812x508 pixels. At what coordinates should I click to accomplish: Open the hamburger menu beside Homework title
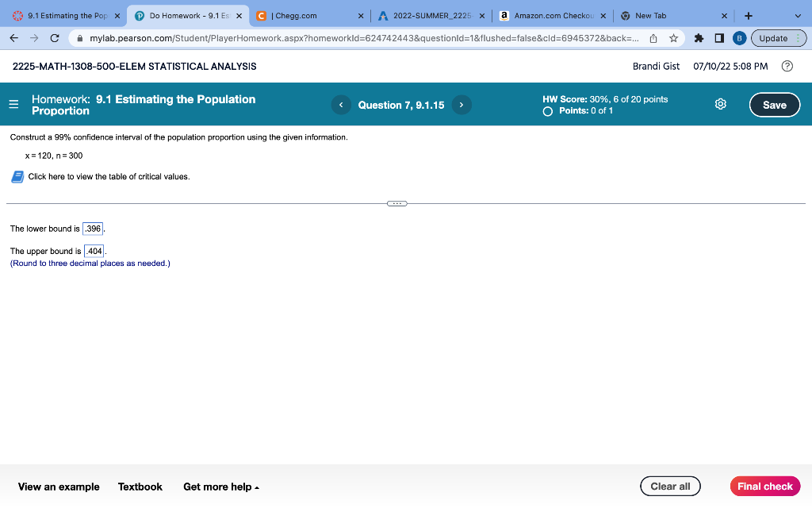[14, 104]
